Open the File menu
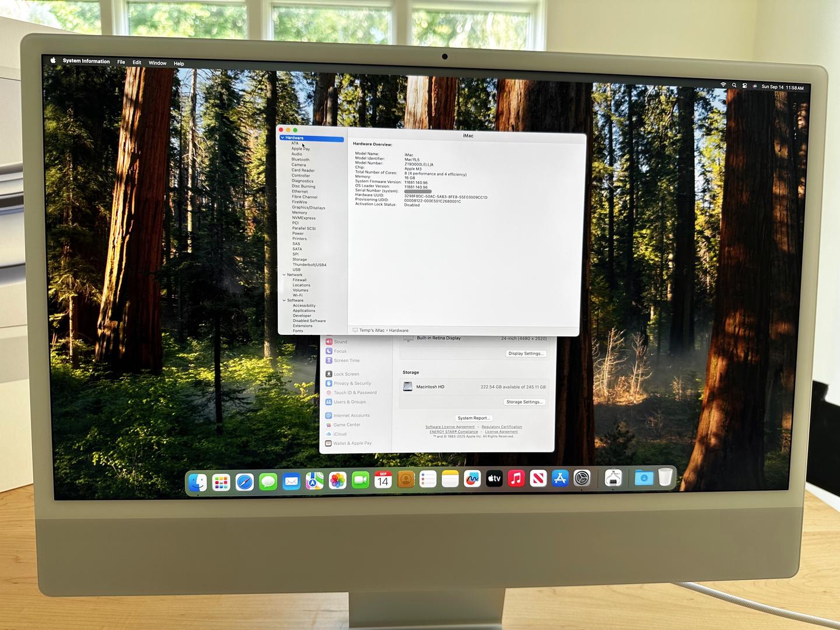840x630 pixels. coord(121,62)
